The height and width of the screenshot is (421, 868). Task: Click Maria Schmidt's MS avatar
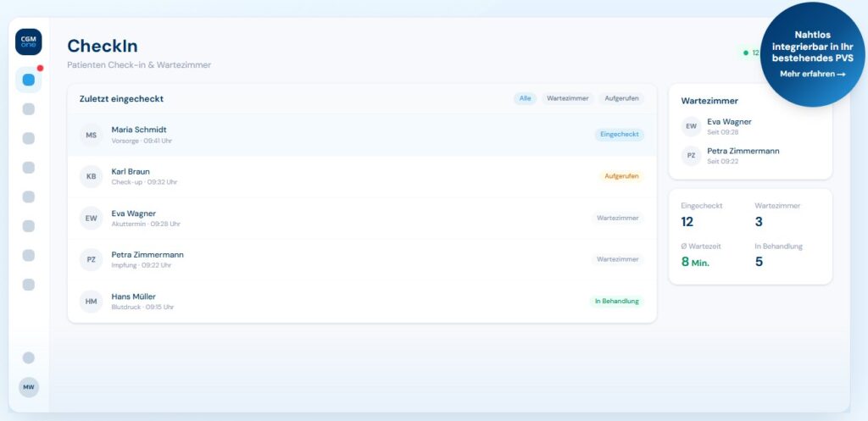[x=91, y=135]
